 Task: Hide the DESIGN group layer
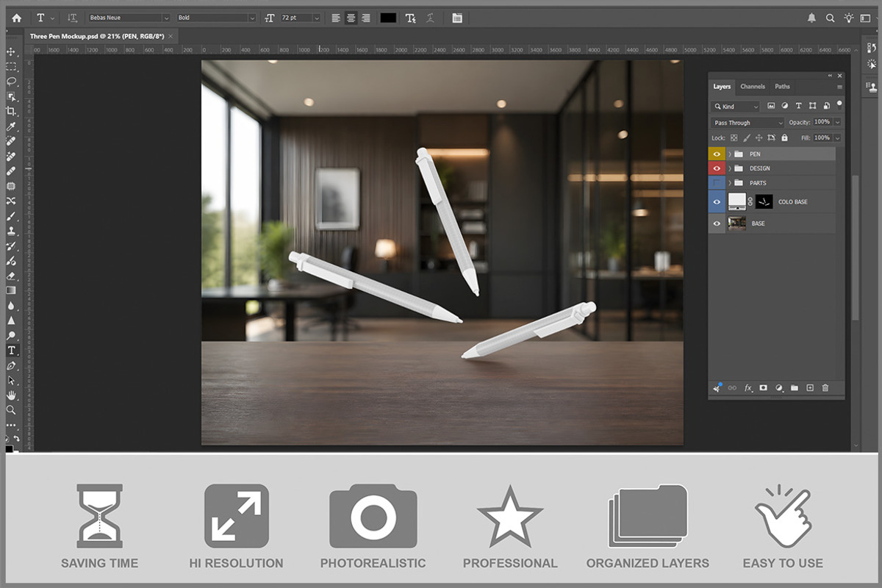pos(717,168)
